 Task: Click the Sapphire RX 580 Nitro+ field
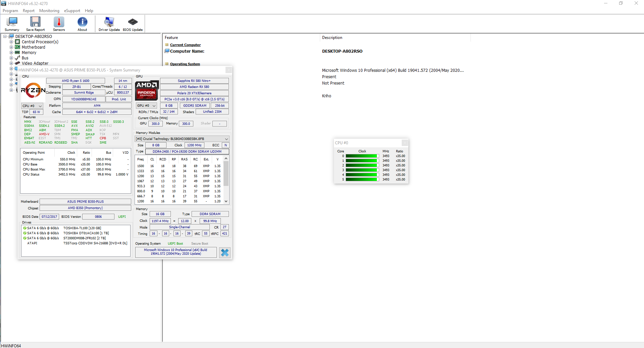pyautogui.click(x=194, y=81)
